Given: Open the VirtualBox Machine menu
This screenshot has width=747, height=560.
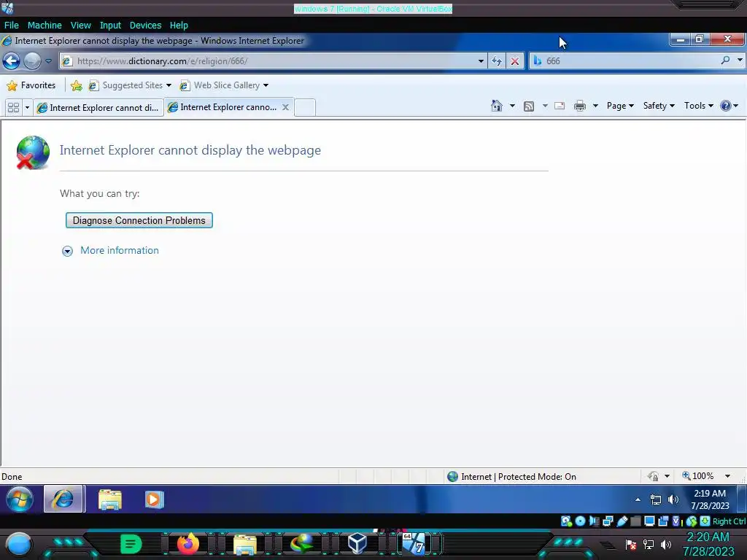Looking at the screenshot, I should [44, 26].
